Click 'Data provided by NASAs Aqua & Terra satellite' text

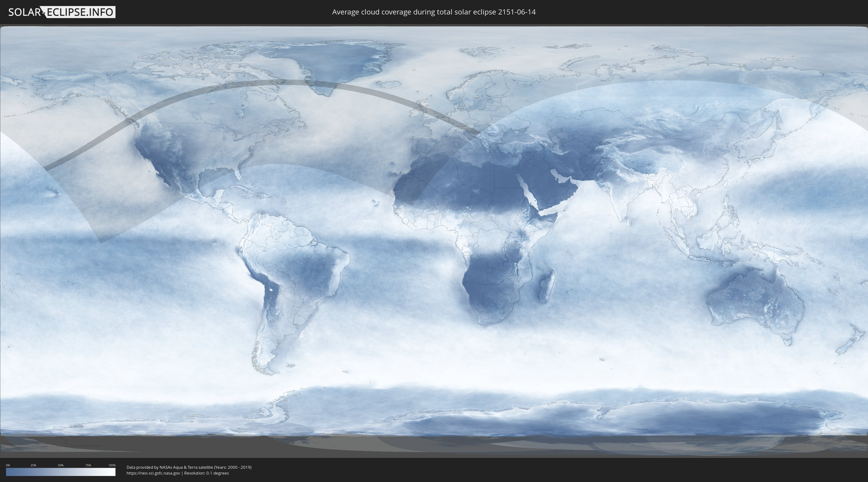click(x=170, y=467)
